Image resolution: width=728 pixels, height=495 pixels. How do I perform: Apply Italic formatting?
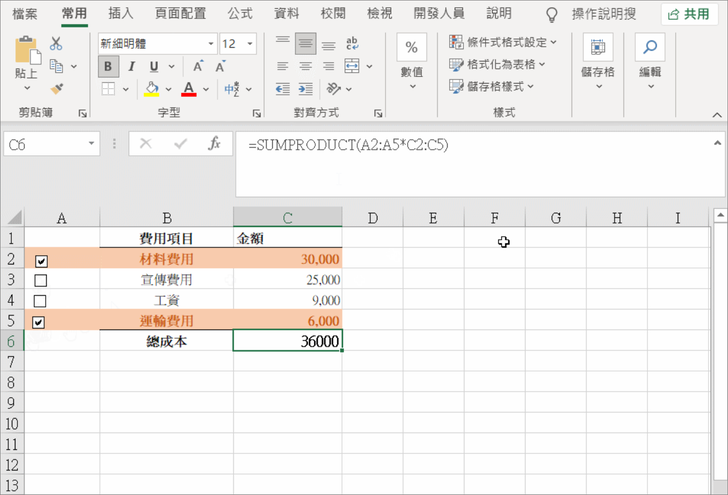click(130, 66)
